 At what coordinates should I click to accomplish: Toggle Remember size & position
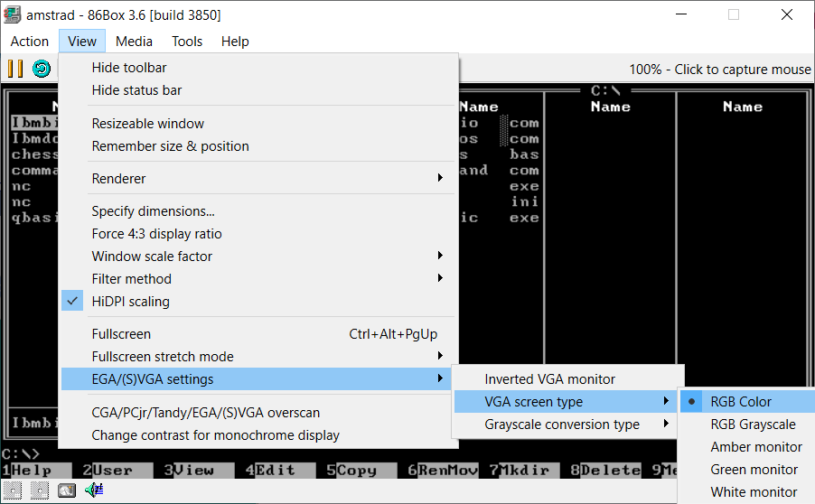258,146
